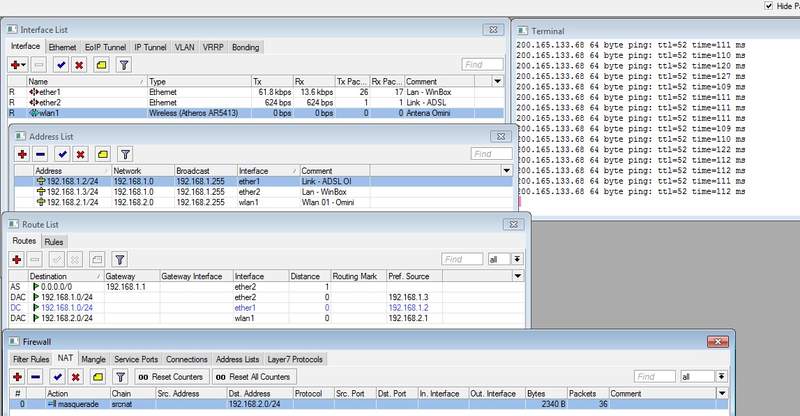Select the 0.0.0.0/0 default route row

coord(266,287)
